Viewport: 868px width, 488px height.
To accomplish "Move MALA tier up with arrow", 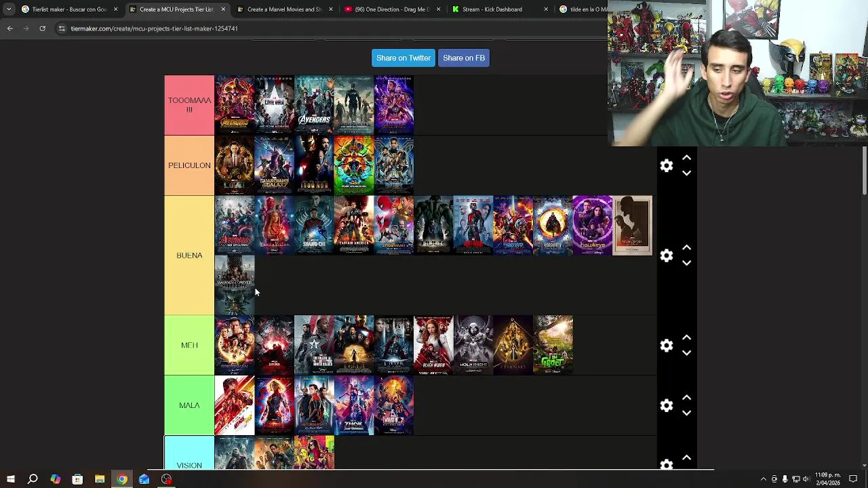I will [x=686, y=398].
